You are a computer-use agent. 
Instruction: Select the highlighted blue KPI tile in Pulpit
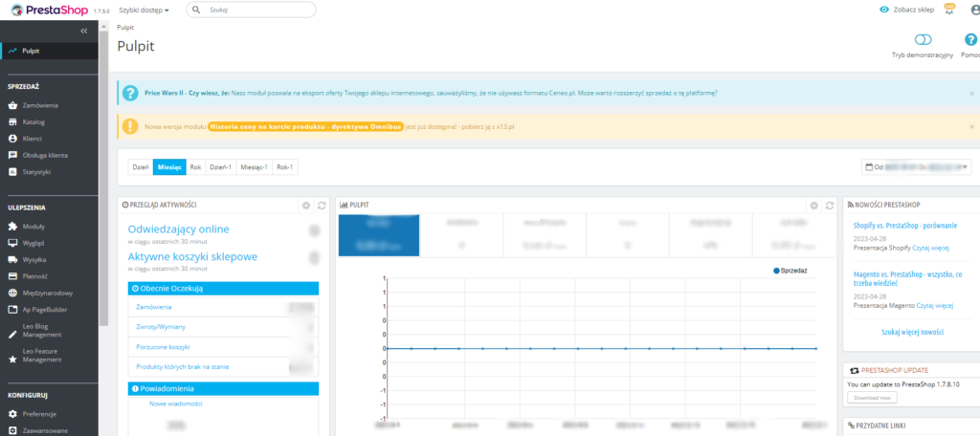pos(379,235)
